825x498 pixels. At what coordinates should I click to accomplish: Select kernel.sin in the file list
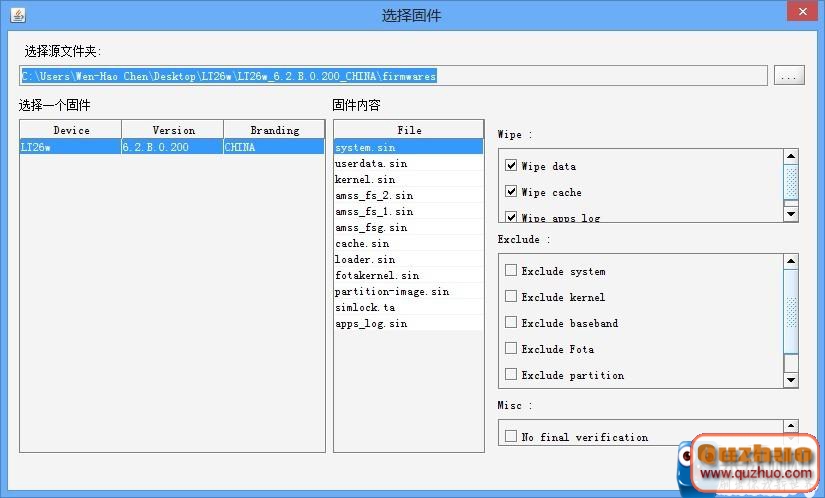[x=409, y=179]
